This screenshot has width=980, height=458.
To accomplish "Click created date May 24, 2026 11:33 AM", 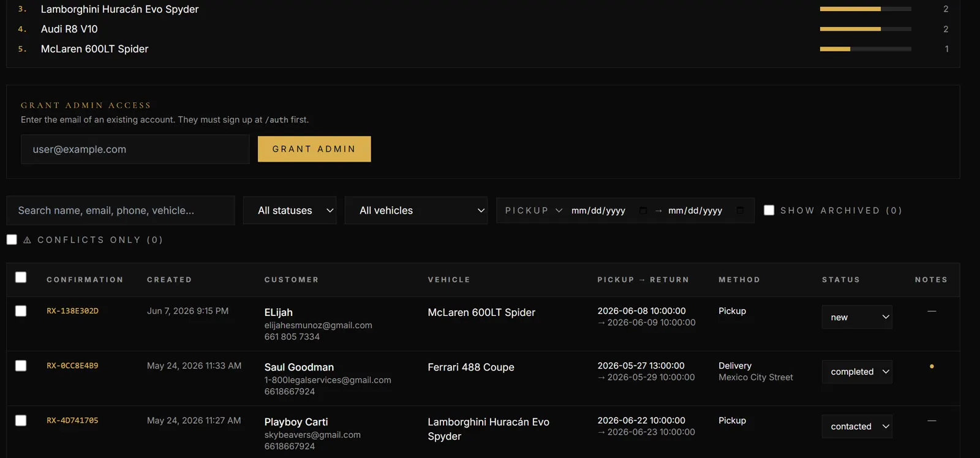I will [x=194, y=366].
